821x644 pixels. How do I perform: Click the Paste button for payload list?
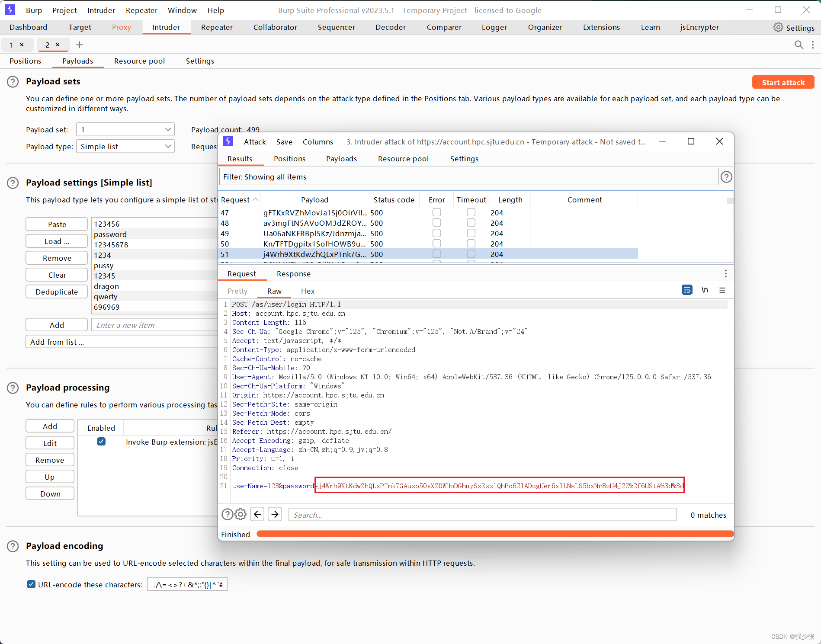(x=57, y=224)
